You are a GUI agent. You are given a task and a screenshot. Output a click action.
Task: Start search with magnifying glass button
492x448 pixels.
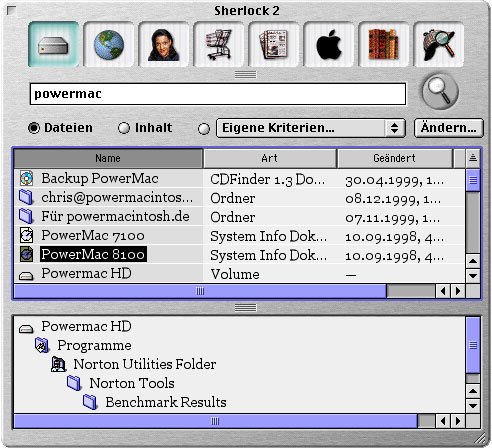pyautogui.click(x=440, y=91)
